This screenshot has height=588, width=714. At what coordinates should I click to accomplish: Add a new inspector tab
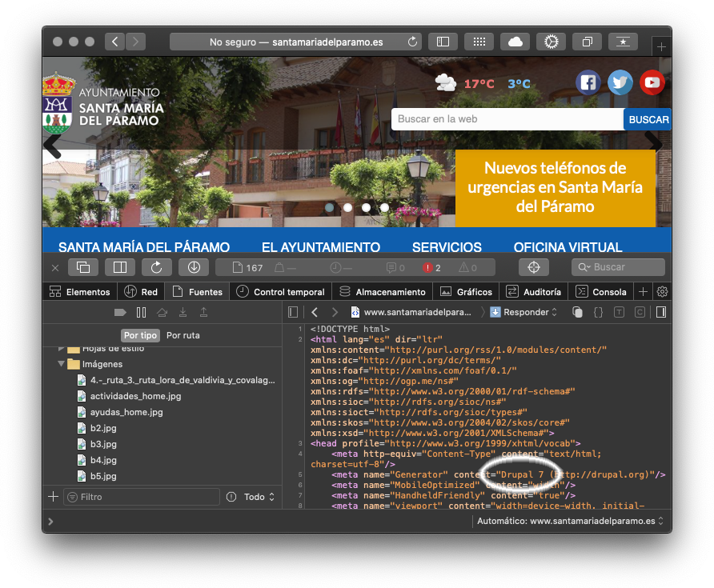[643, 292]
